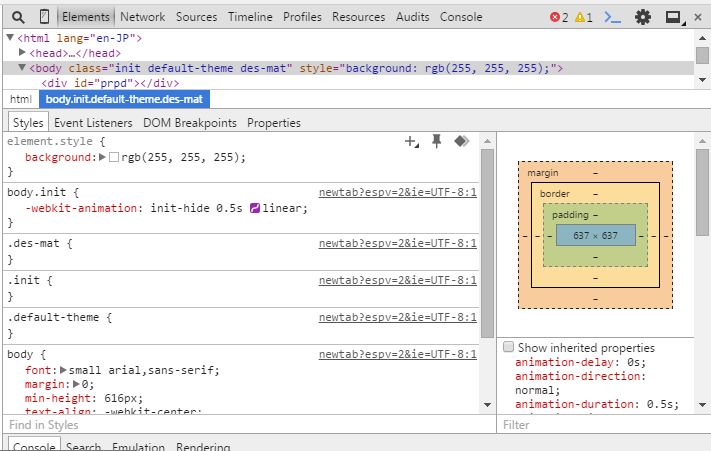This screenshot has width=711, height=451.
Task: Add a new style rule with plus icon
Action: (x=411, y=142)
